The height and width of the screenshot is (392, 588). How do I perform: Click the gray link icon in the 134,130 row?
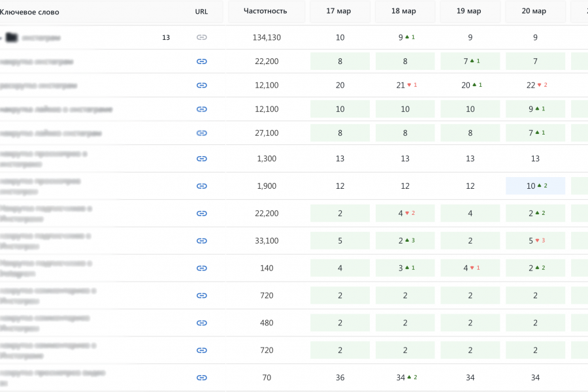point(202,37)
